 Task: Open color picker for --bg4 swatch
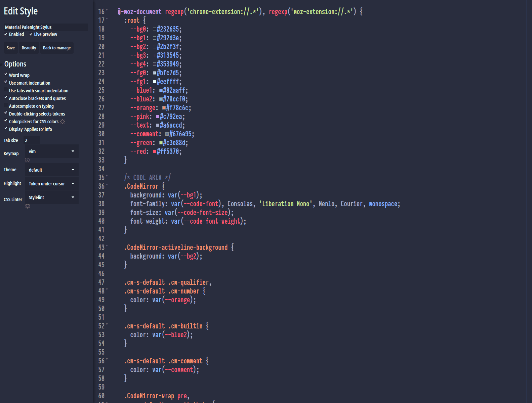pyautogui.click(x=155, y=64)
